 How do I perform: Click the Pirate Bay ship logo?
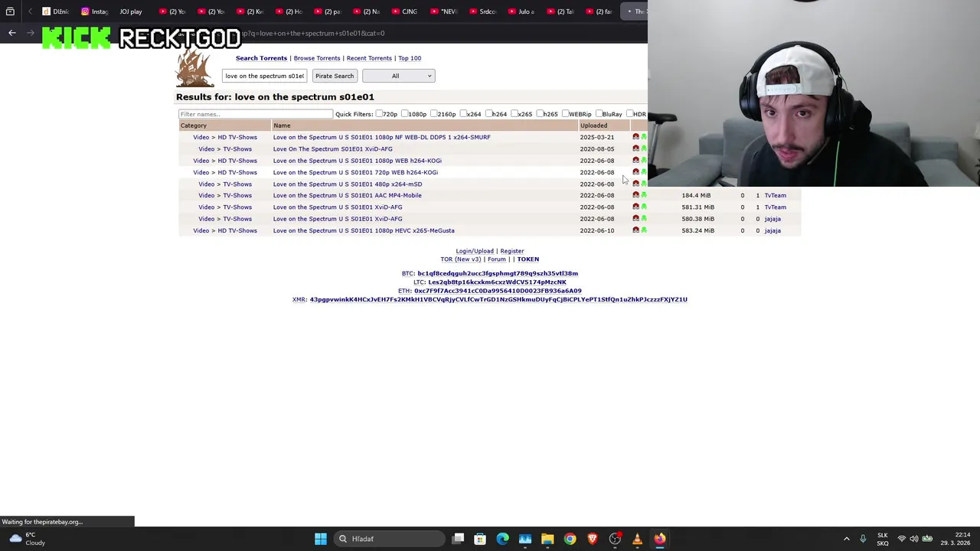click(194, 70)
